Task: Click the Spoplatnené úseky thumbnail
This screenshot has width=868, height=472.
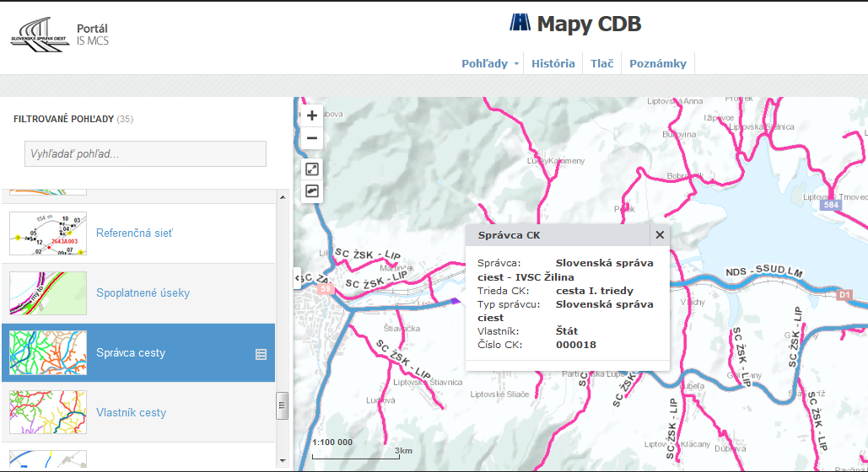Action: coord(48,293)
